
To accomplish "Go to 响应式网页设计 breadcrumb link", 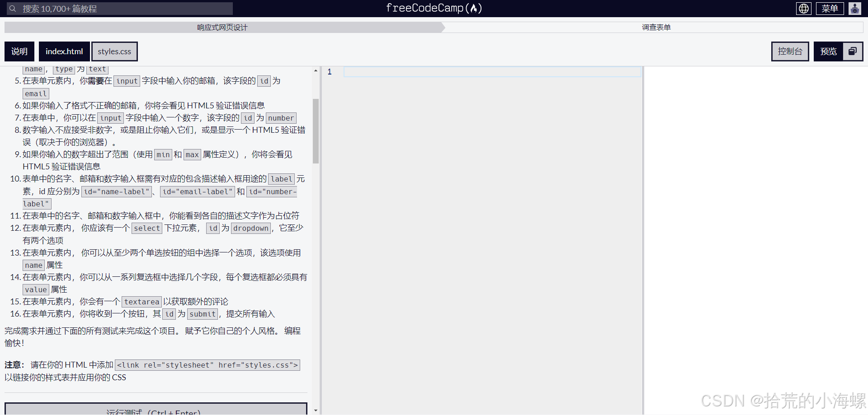I will click(x=222, y=28).
